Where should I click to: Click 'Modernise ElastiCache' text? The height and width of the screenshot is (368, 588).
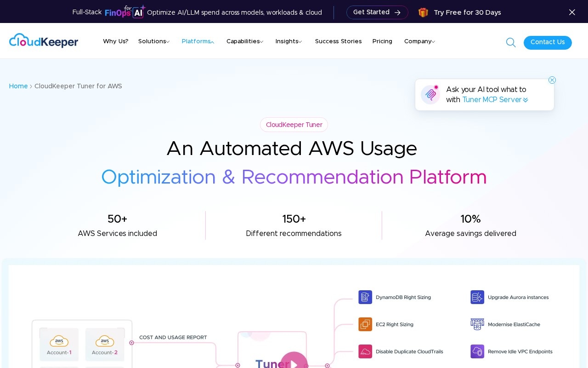(514, 324)
